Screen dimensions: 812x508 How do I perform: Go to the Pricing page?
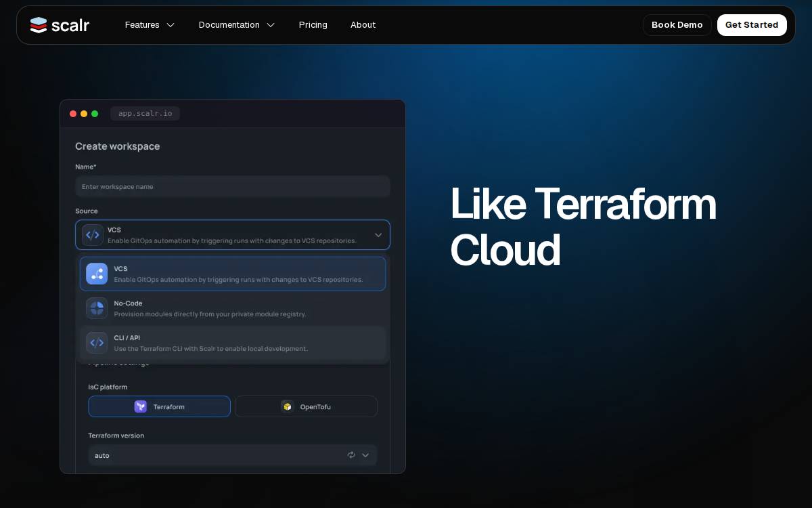point(313,25)
